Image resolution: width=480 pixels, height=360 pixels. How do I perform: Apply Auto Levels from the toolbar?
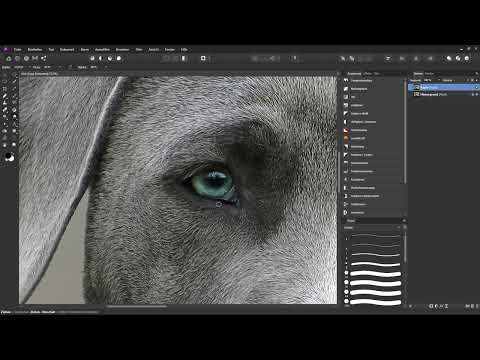coord(92,58)
